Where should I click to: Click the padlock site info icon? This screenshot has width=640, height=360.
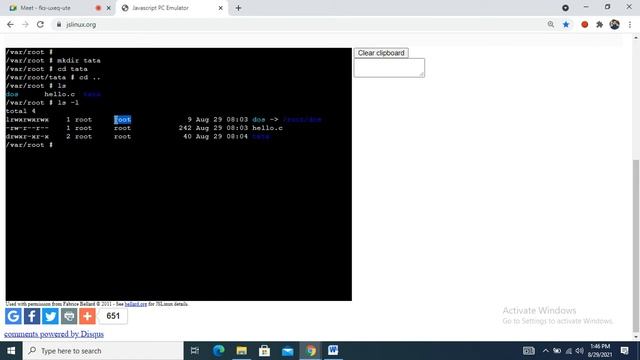[x=59, y=24]
